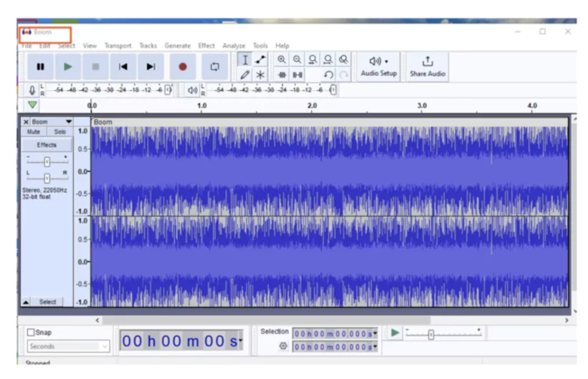Open the Tools menu

coord(260,46)
